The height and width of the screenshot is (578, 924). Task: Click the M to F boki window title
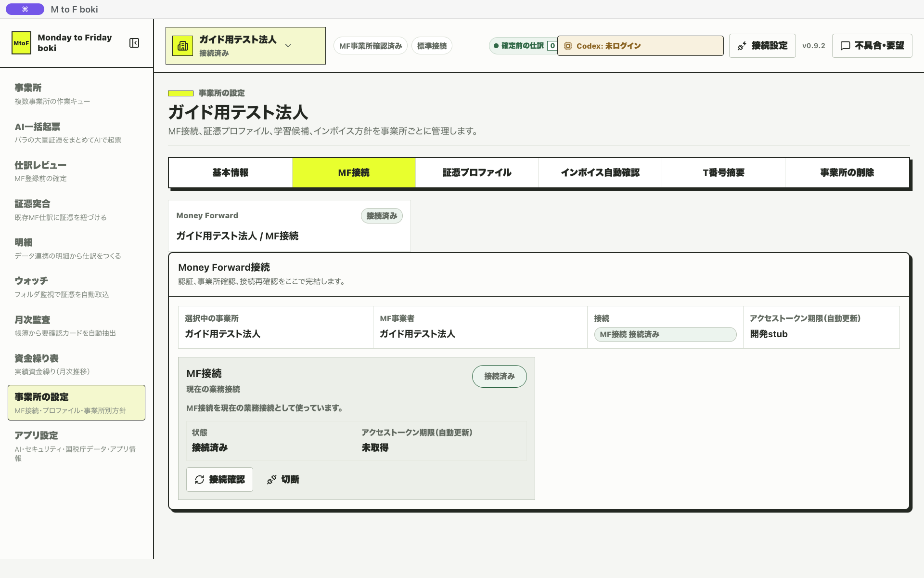coord(74,9)
